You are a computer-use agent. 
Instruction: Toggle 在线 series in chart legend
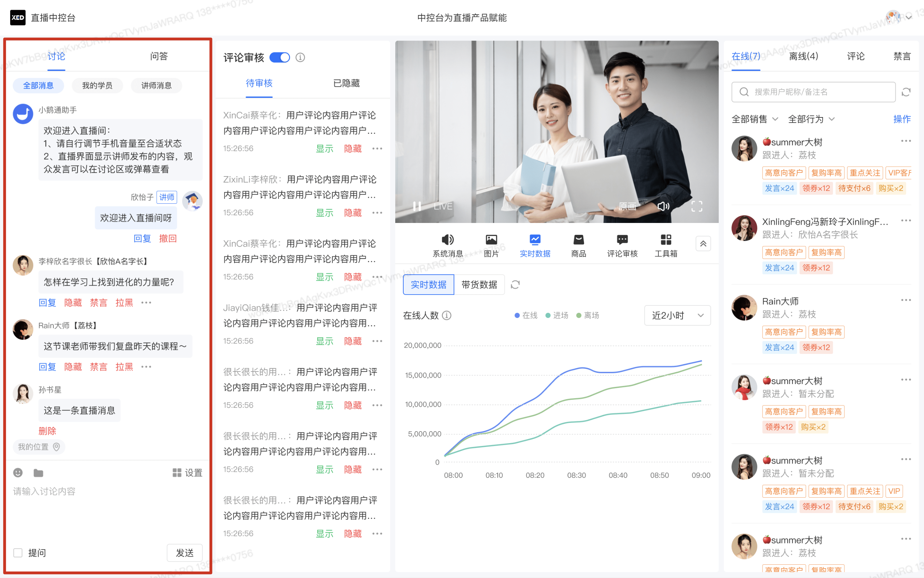pos(526,315)
